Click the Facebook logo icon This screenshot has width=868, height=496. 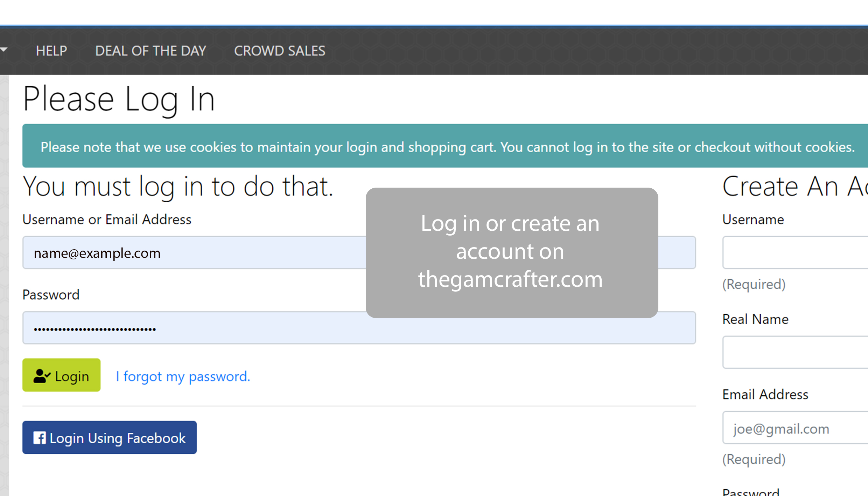click(39, 438)
